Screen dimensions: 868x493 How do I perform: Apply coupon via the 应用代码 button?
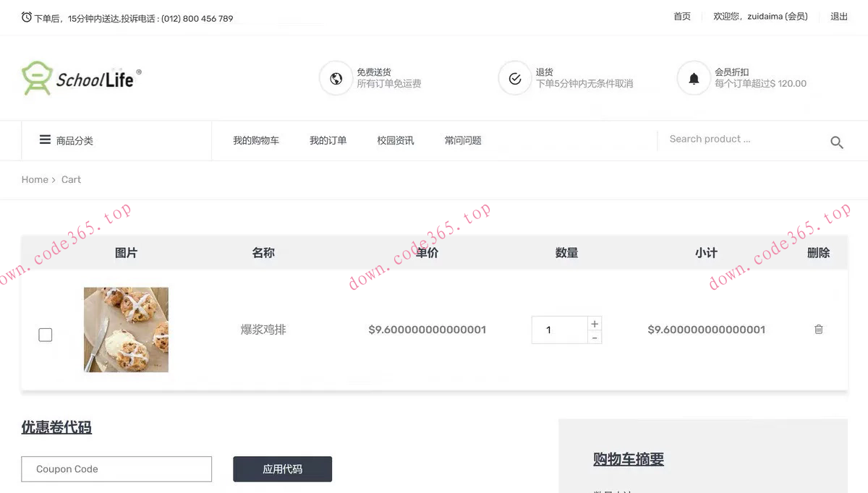(282, 468)
